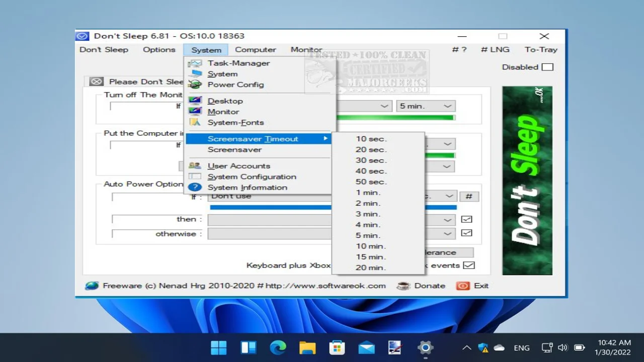
Task: Open the dropdown to the left of 5 min.
Action: pyautogui.click(x=384, y=106)
